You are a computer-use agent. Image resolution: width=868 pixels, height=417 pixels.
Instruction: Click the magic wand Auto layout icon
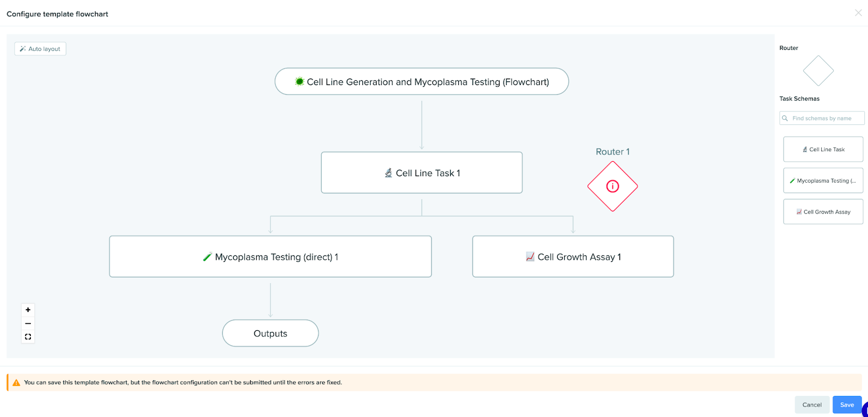(x=23, y=49)
